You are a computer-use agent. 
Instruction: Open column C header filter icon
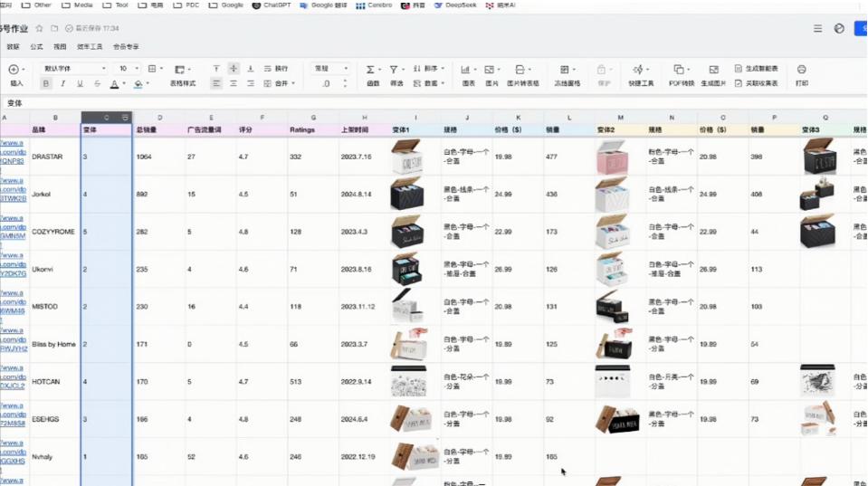[125, 118]
